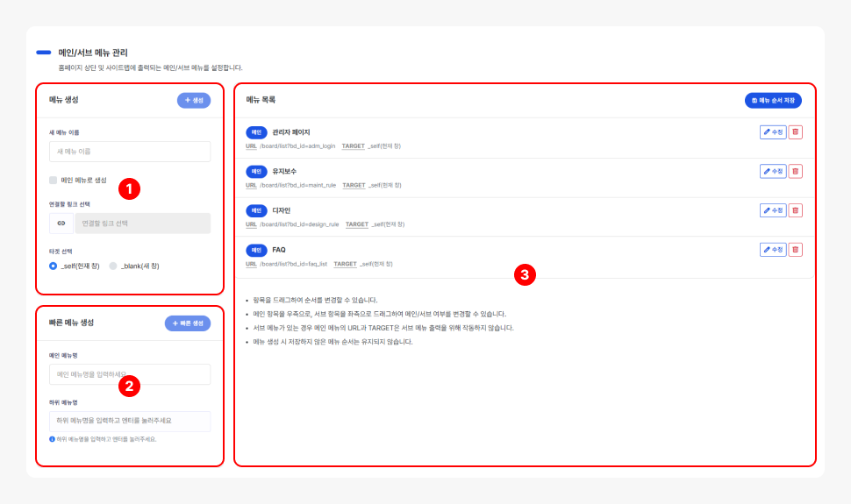Choose _blank(새 창) target option

(x=113, y=266)
